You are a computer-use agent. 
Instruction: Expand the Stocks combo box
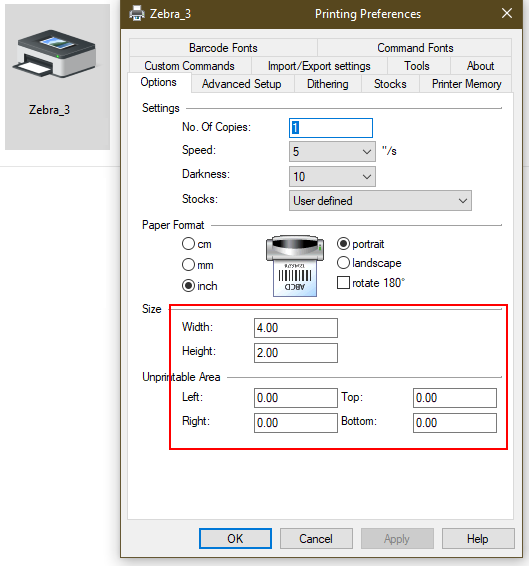[380, 201]
